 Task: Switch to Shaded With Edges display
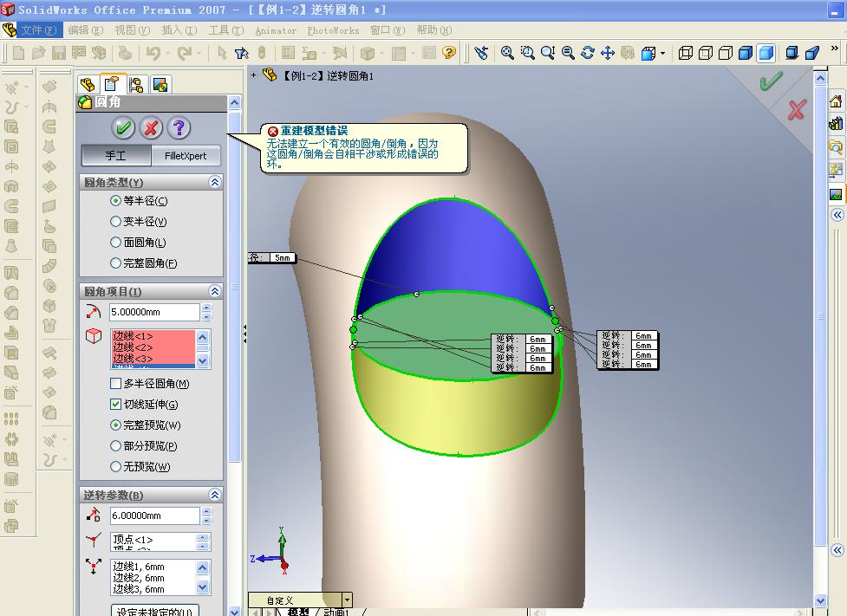coord(746,53)
